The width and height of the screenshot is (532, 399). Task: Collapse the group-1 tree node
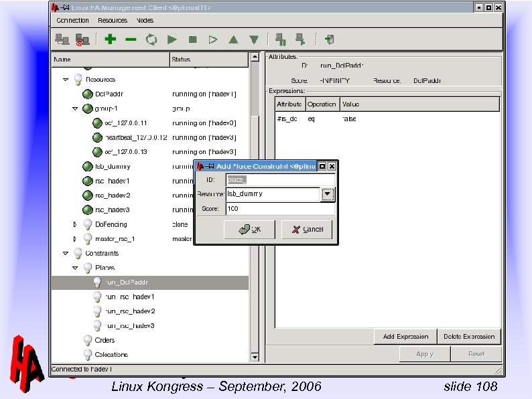tap(75, 109)
